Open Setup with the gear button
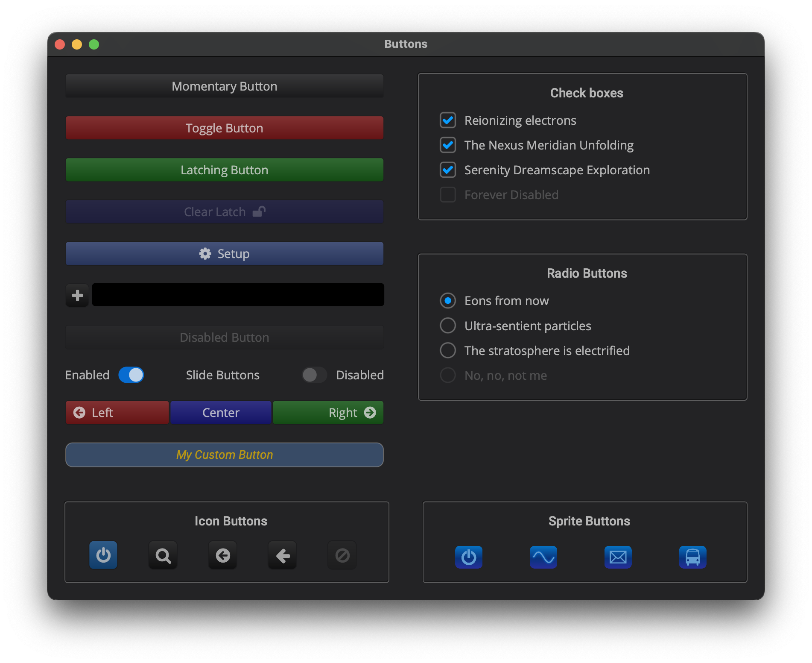This screenshot has height=663, width=812. (x=225, y=254)
